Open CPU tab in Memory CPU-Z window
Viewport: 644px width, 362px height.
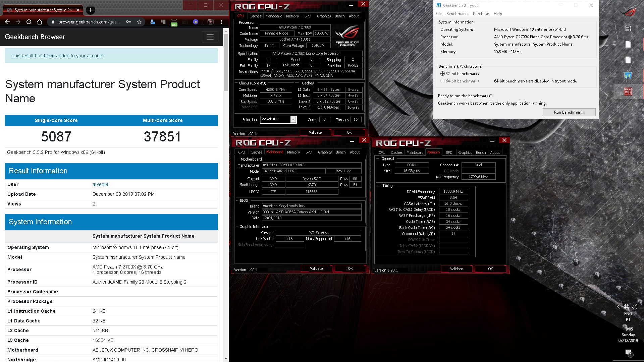382,153
